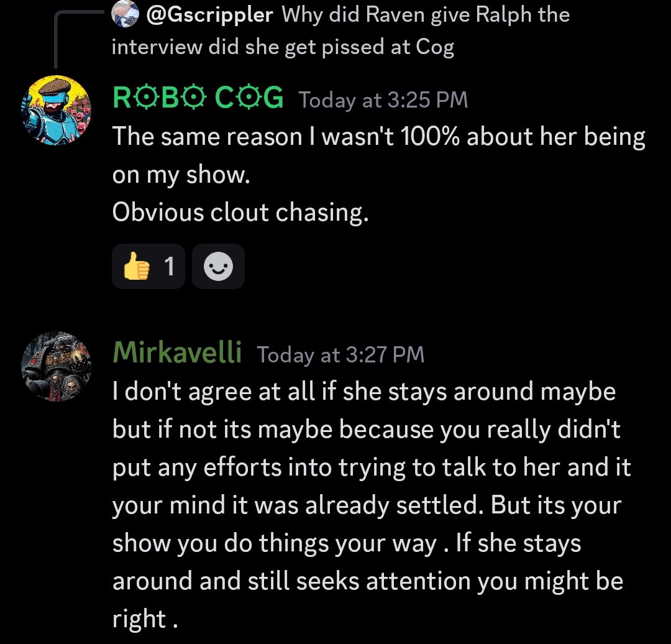
Task: Click the "Obvious clout chasing." message line
Action: click(240, 213)
